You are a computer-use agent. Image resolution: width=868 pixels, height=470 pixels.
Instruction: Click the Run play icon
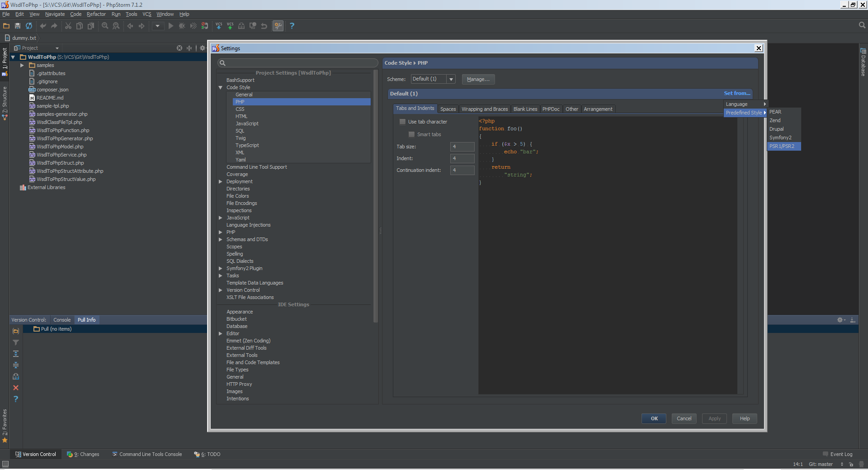171,26
